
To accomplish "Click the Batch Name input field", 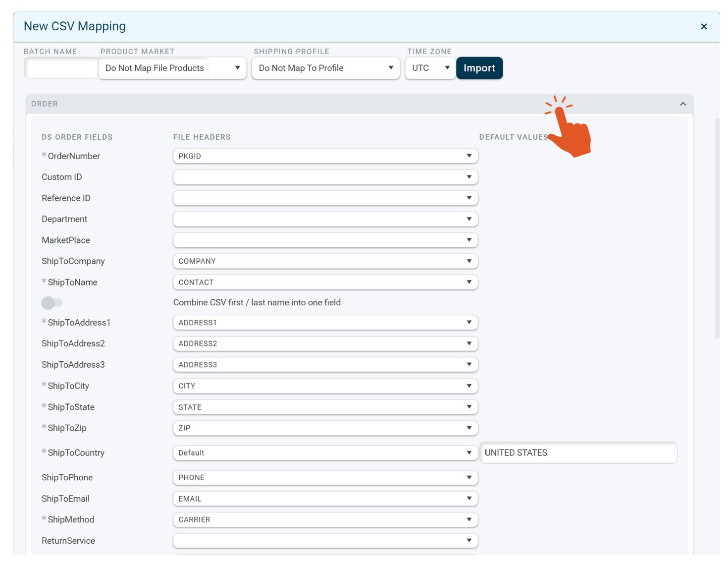I will click(60, 68).
